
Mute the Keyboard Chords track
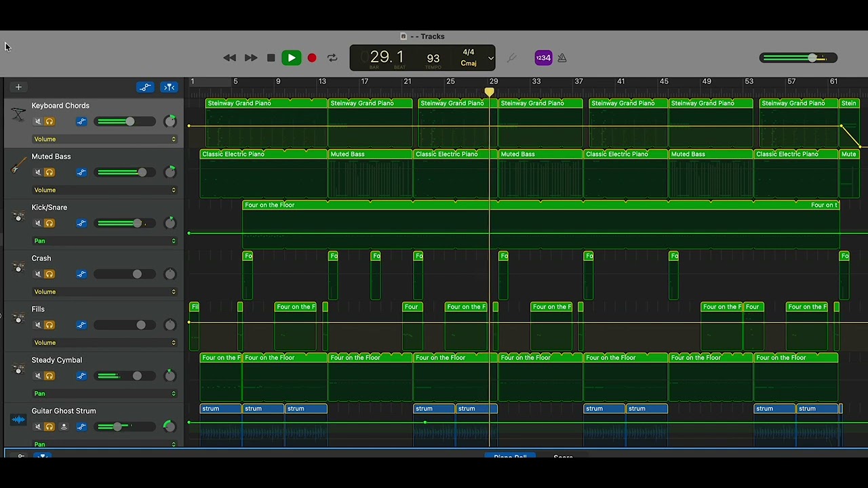click(x=38, y=122)
